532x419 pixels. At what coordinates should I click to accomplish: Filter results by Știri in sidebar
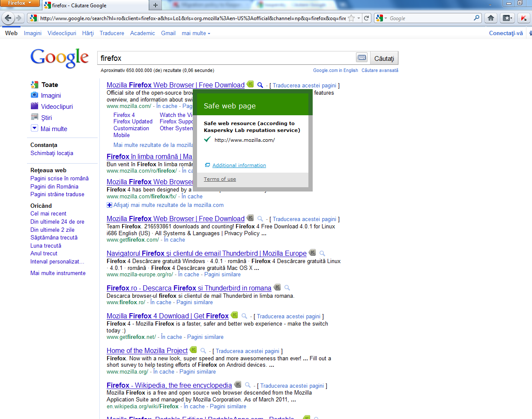click(x=42, y=117)
